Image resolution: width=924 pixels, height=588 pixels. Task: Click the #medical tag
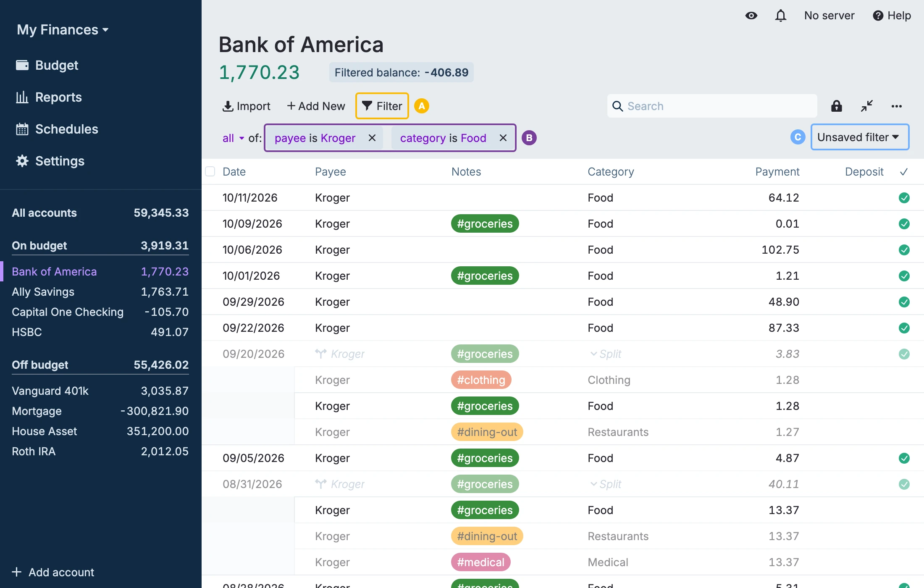coord(480,562)
